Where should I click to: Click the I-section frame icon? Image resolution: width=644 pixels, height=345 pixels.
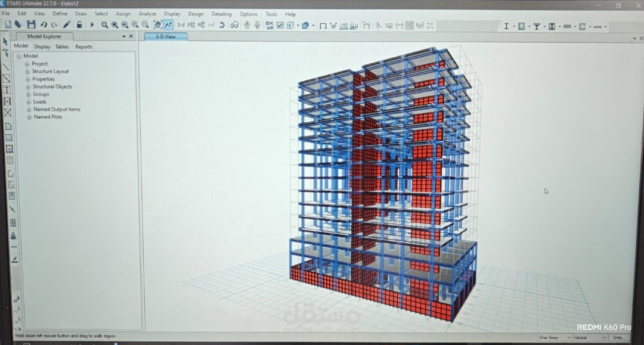506,26
